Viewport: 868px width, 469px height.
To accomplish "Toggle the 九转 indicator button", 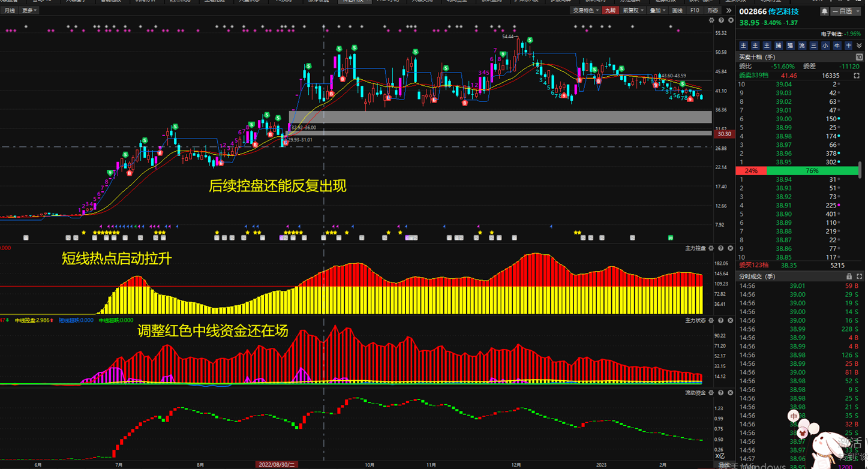I will (610, 10).
